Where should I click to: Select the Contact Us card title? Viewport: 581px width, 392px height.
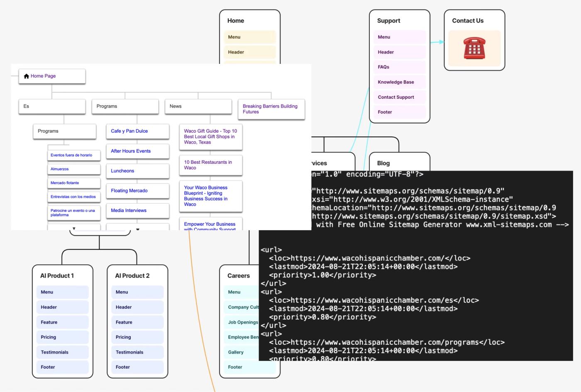(x=468, y=21)
